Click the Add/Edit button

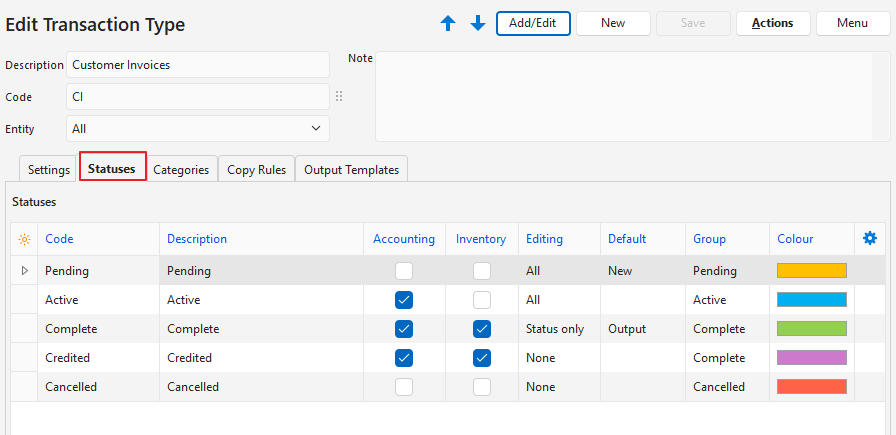click(533, 23)
